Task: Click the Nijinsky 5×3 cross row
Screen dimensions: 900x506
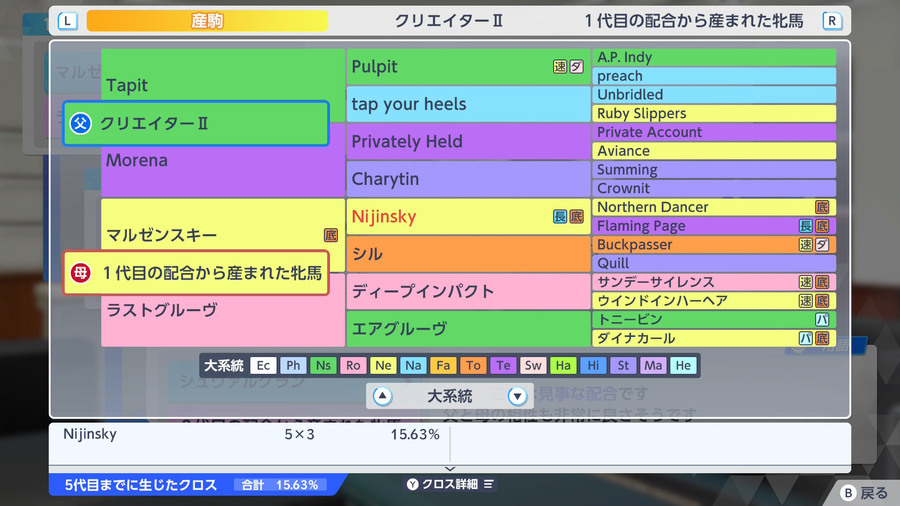Action: (x=250, y=435)
